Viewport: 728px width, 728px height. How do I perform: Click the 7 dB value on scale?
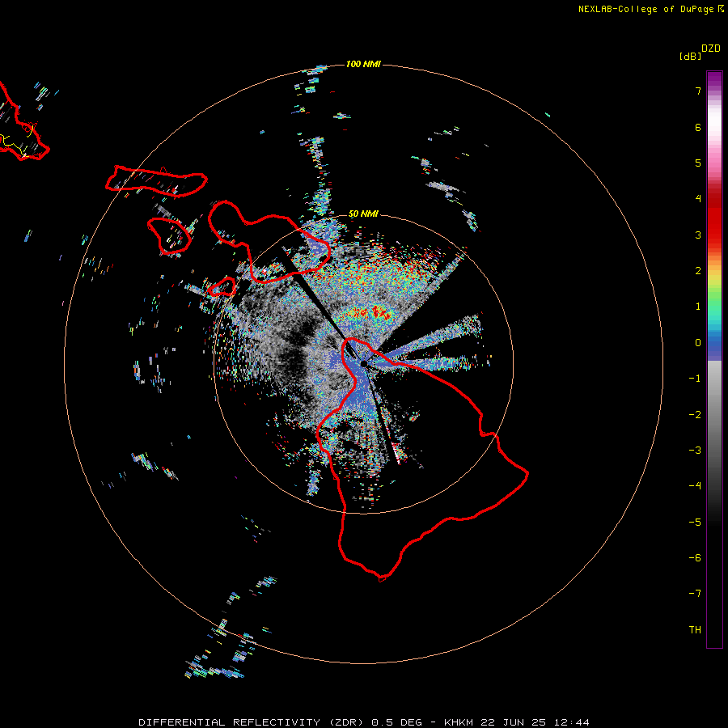(x=698, y=91)
